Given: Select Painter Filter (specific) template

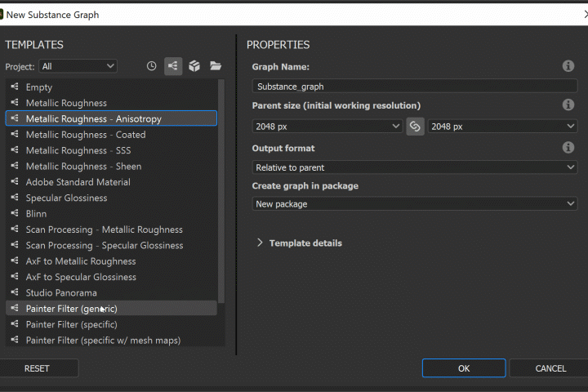Looking at the screenshot, I should coord(111,324).
